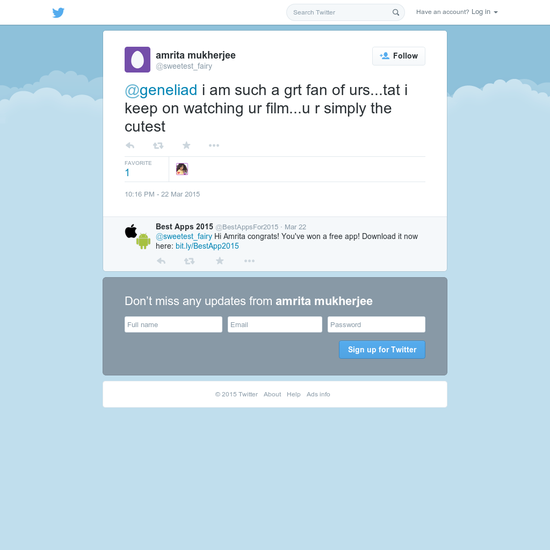Click the search magnifier icon
Image resolution: width=550 pixels, height=550 pixels.
pos(396,13)
